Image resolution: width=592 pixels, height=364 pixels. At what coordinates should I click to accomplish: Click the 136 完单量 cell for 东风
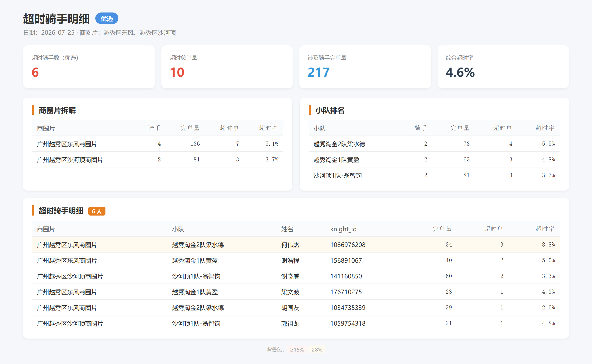[195, 144]
